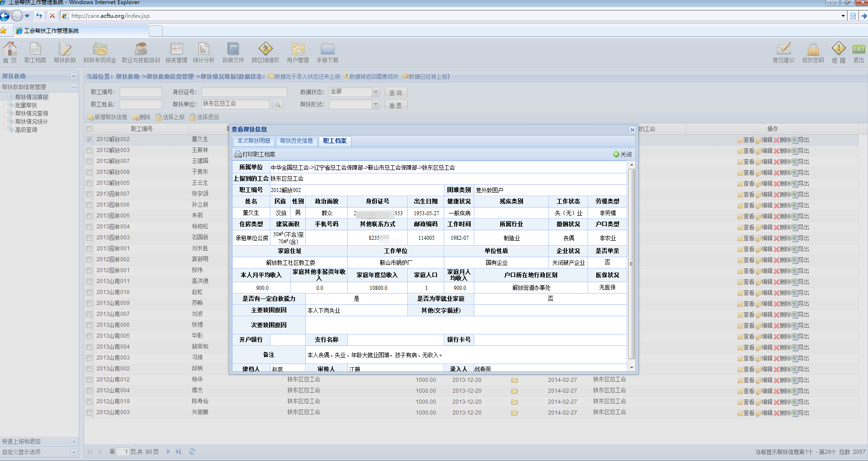
Task: Open 帮扶情况查询 tree item
Action: [x=31, y=113]
